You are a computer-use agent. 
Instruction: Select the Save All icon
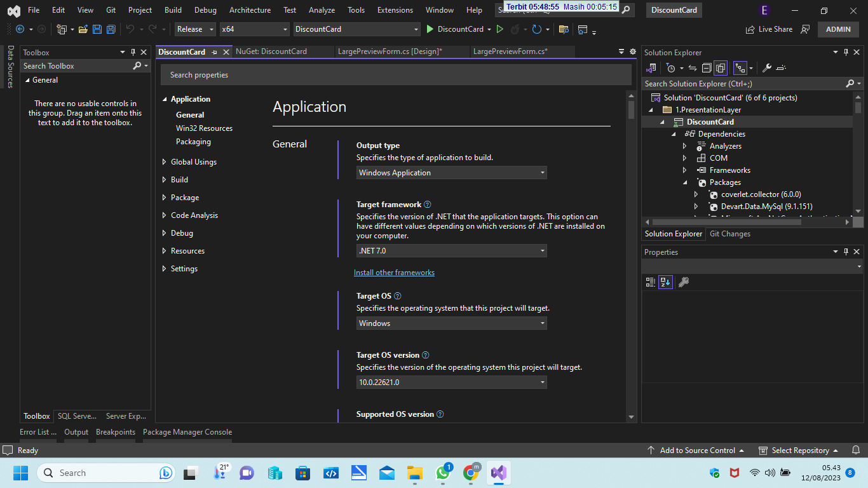(x=111, y=29)
